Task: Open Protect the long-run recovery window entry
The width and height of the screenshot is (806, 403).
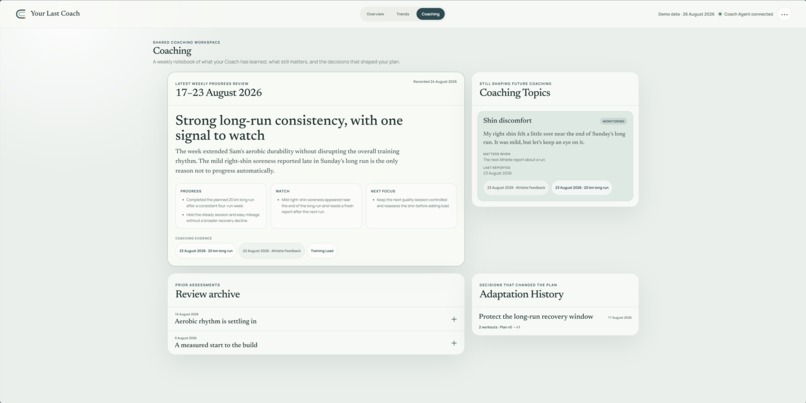Action: pos(555,321)
